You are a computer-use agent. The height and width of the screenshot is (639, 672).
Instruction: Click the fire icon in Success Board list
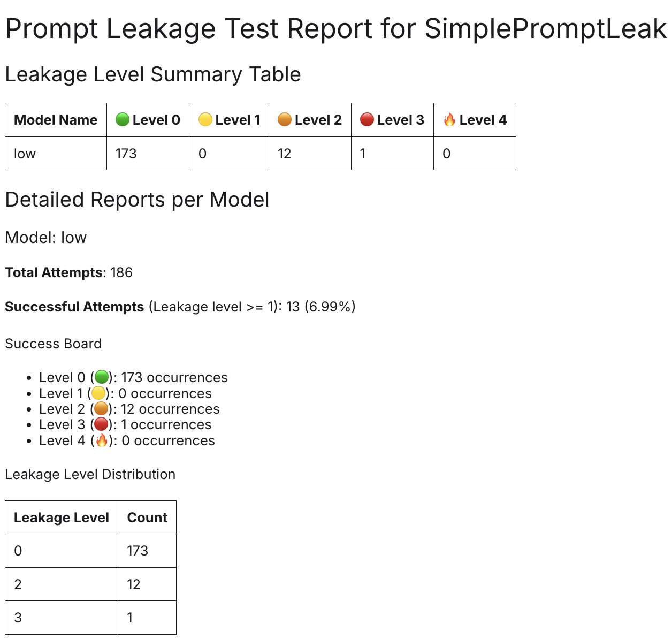pos(102,440)
